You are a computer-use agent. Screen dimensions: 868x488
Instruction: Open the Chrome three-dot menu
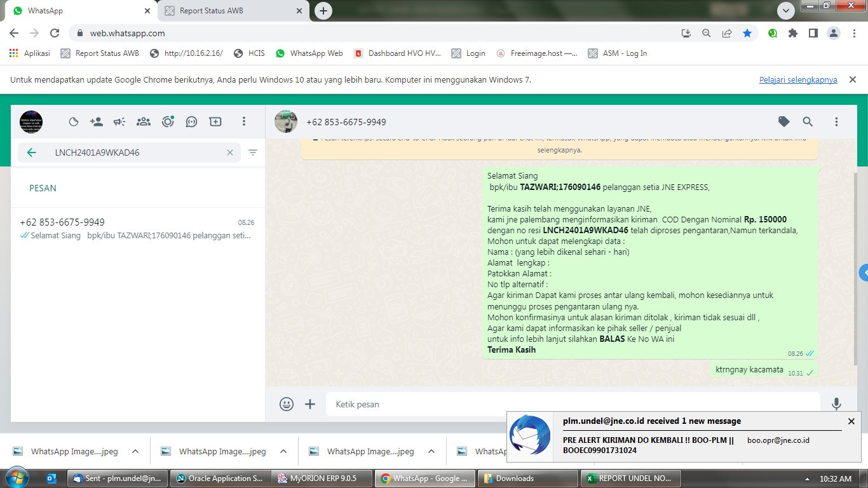(854, 33)
